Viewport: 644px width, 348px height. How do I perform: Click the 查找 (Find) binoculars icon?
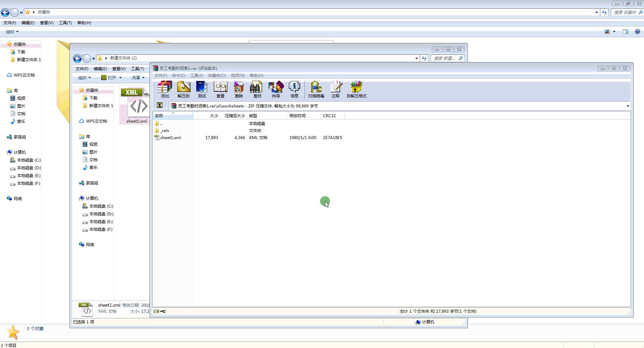click(x=257, y=89)
